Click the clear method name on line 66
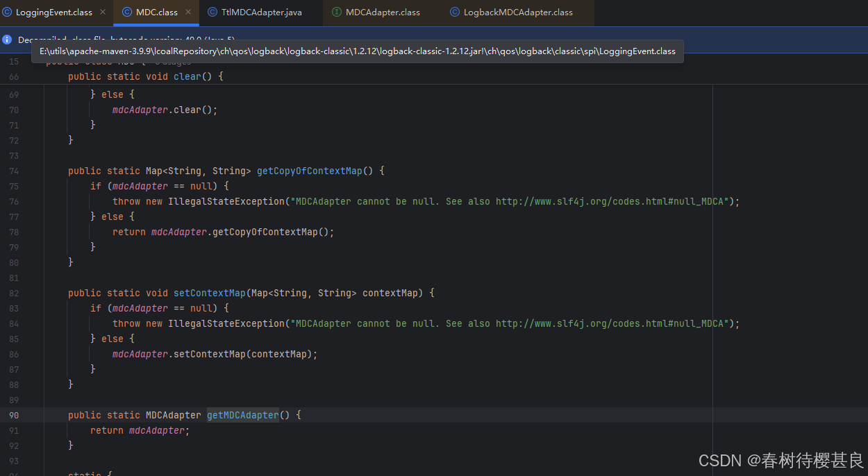Viewport: 868px width, 476px height. [187, 76]
